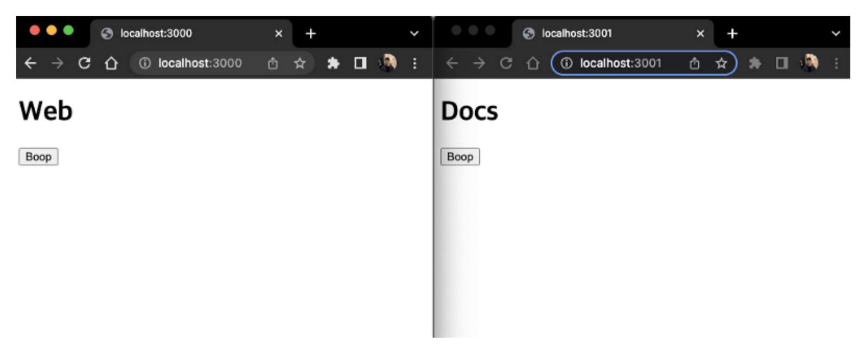Open Chrome three-dot menu in localhost:3001 window

(x=836, y=63)
